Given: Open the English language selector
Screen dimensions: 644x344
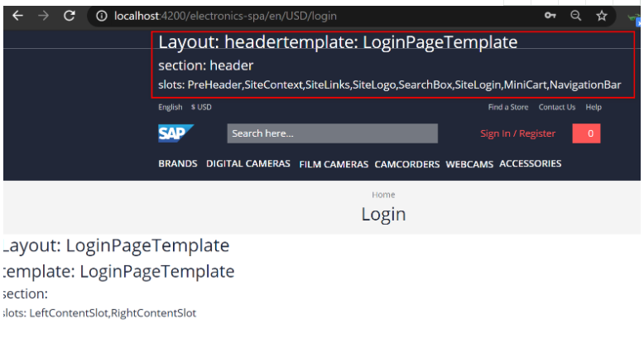Looking at the screenshot, I should pyautogui.click(x=170, y=108).
